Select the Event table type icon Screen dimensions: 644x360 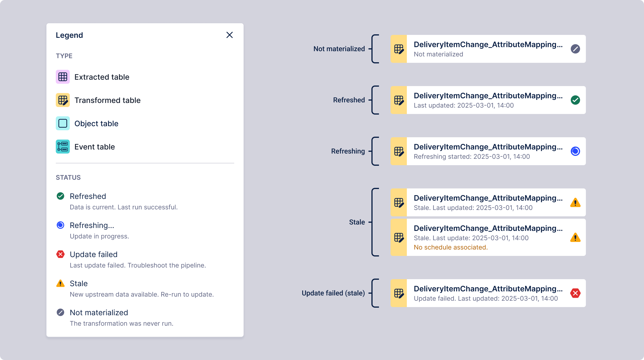pos(62,147)
